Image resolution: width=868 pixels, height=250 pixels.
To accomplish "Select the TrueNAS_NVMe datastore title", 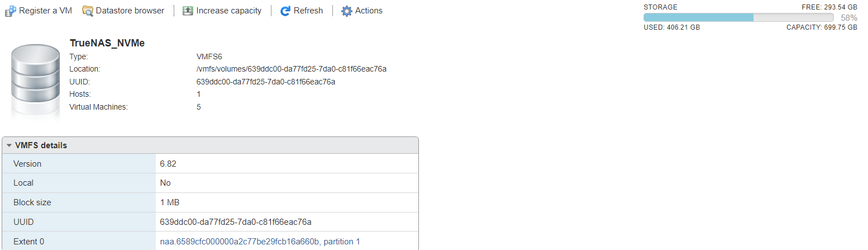I will [x=107, y=43].
